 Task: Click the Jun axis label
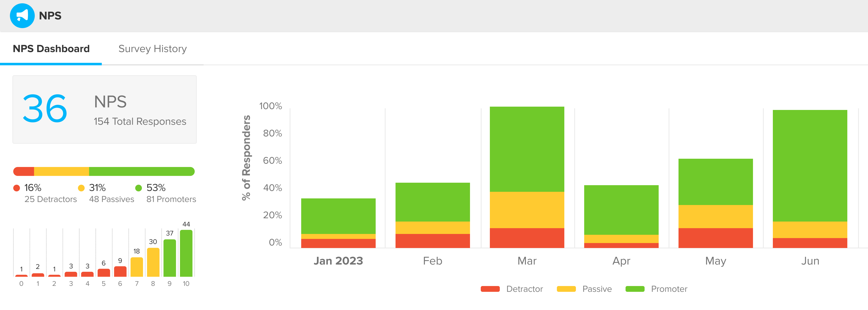click(810, 261)
